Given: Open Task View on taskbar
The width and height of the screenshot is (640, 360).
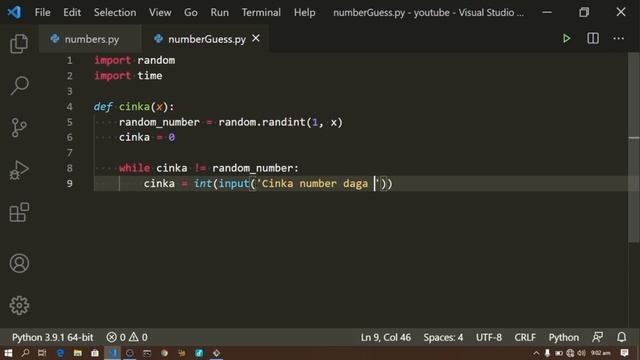Looking at the screenshot, I should tap(42, 353).
